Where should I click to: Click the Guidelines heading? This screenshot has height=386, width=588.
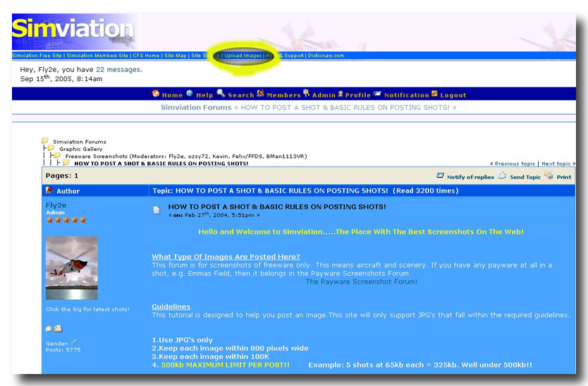point(171,306)
